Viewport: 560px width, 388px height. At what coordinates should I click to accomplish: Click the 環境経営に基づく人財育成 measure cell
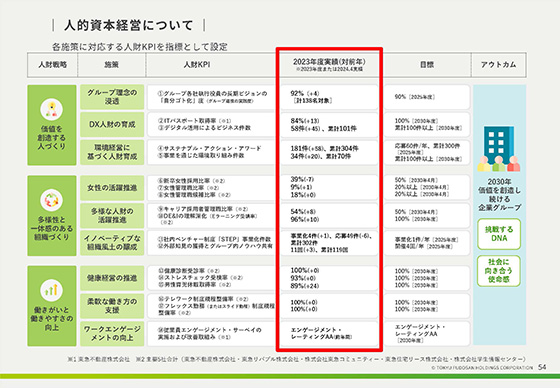pyautogui.click(x=112, y=152)
